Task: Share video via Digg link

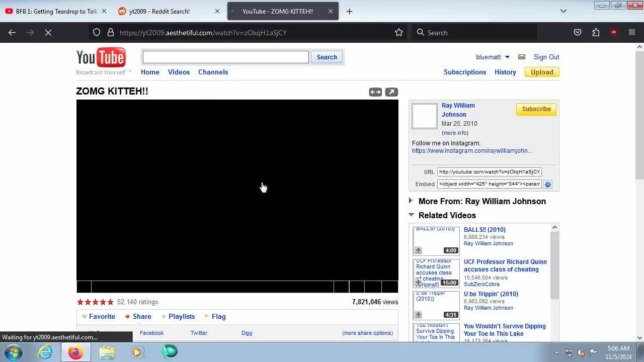Action: tap(247, 333)
